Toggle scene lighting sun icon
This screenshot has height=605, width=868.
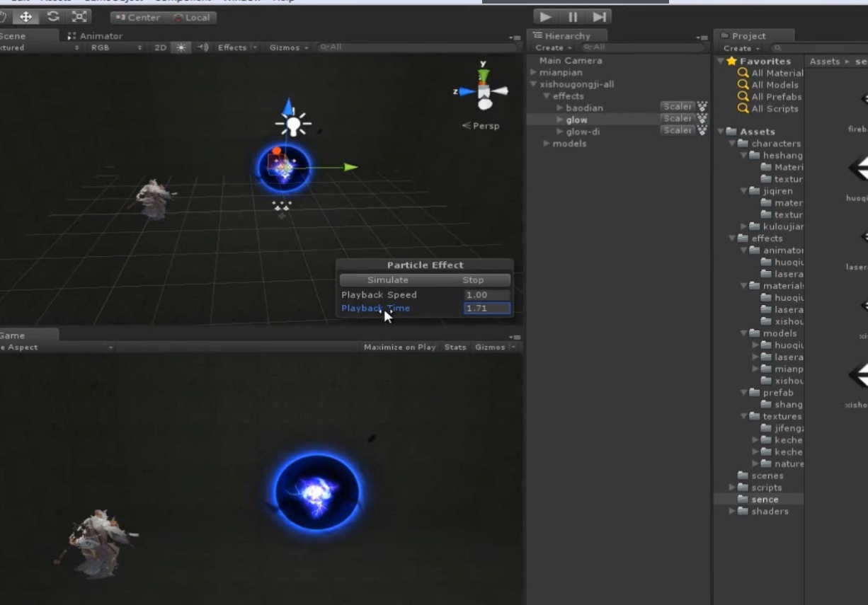pos(181,47)
